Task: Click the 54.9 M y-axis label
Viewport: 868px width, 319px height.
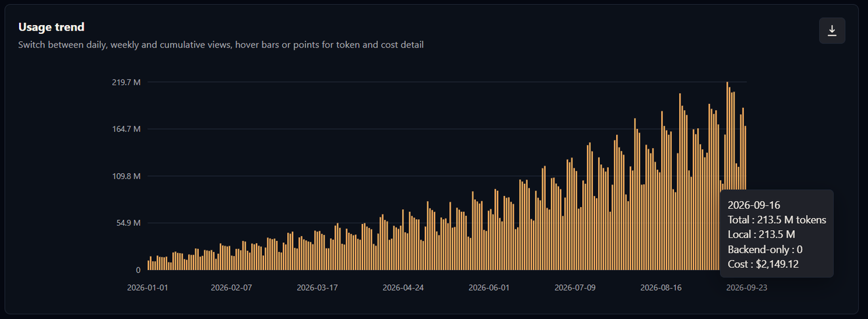Action: tap(128, 223)
